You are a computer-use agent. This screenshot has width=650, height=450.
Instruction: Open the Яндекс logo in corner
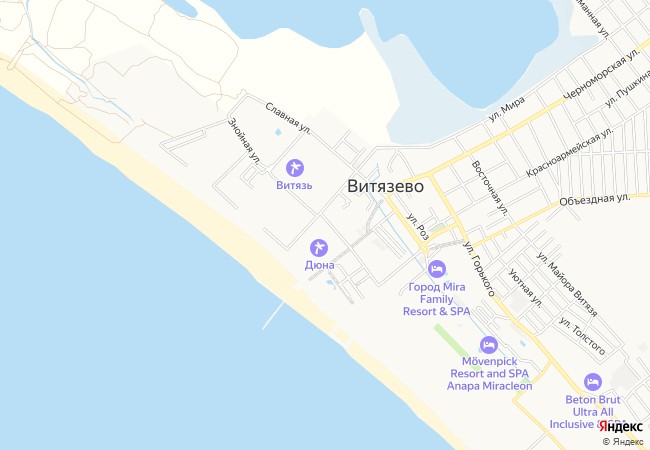[x=621, y=426]
